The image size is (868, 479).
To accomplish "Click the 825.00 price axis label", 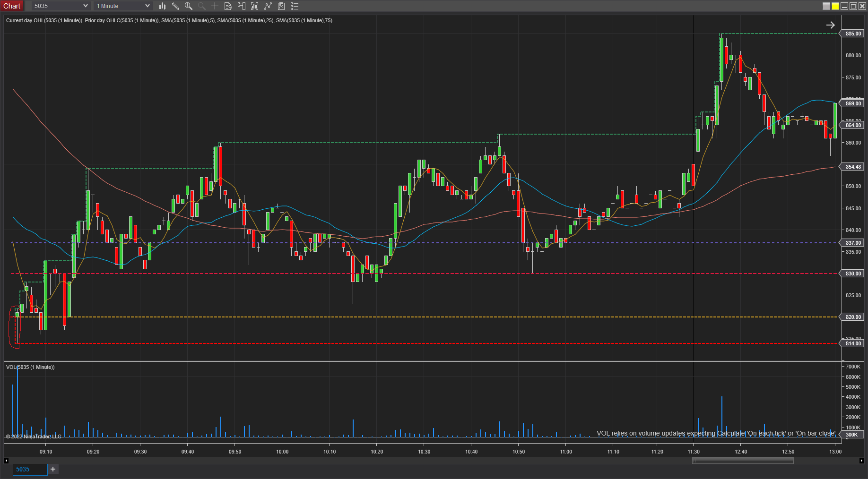I will click(853, 295).
